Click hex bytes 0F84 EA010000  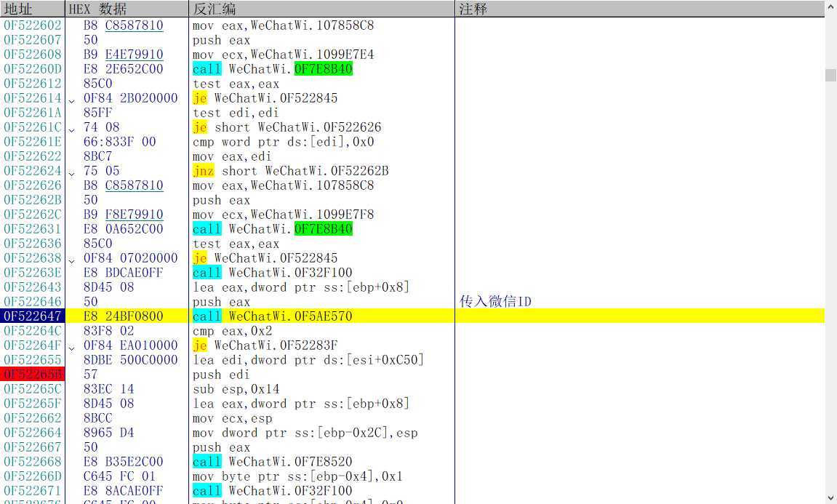[130, 345]
